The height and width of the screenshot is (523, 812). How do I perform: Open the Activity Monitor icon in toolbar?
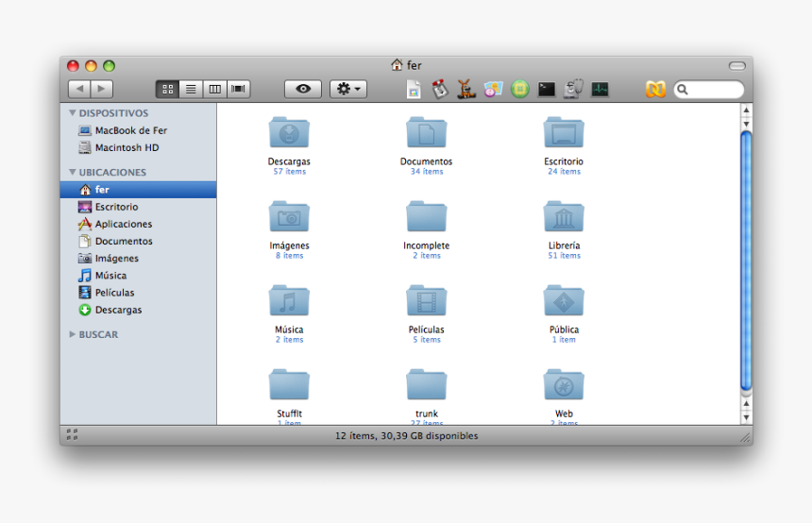601,90
